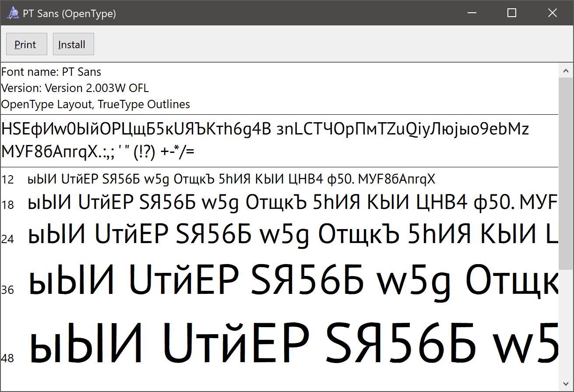Maximize the PT Sans font viewer window
This screenshot has width=574, height=392.
pos(512,13)
